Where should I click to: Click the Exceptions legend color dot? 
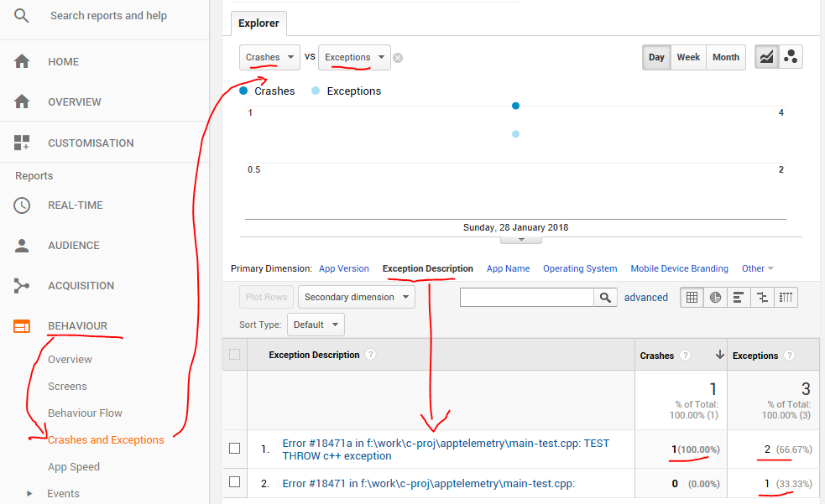316,91
